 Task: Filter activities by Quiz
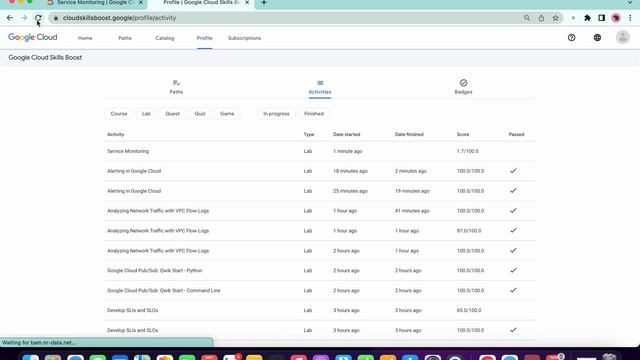200,113
